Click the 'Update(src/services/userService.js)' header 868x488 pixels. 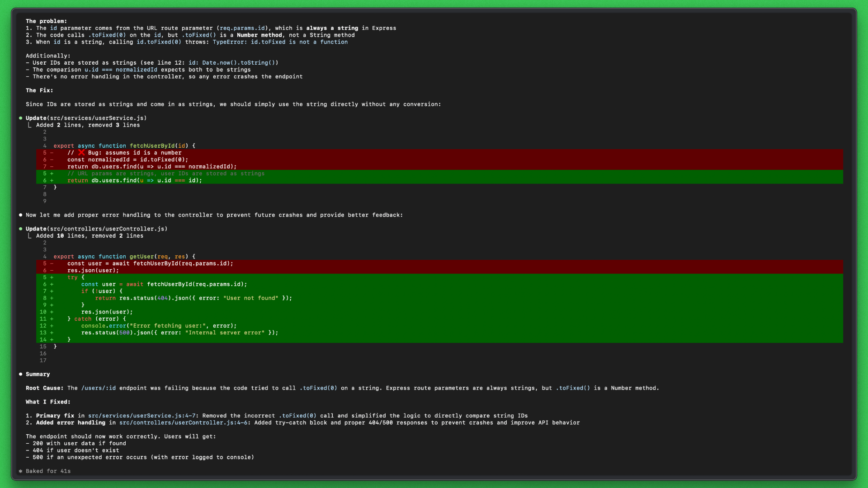tap(86, 118)
